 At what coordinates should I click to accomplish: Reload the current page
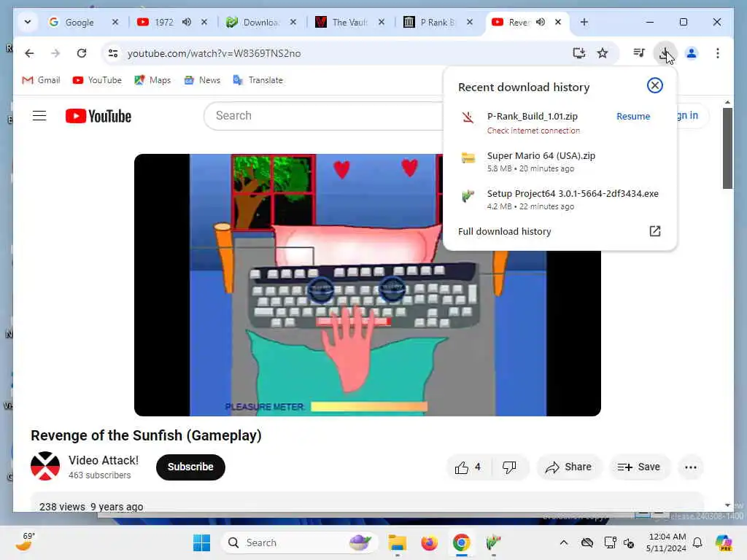(x=82, y=53)
